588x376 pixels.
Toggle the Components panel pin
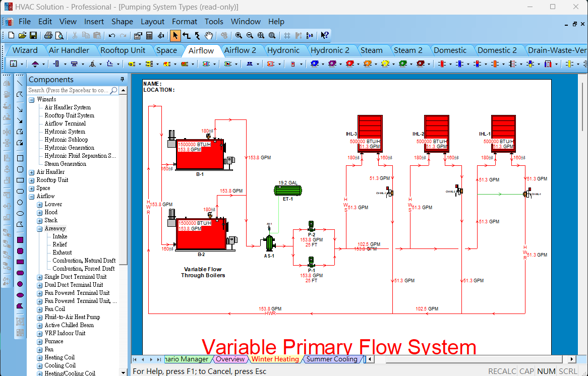(122, 80)
